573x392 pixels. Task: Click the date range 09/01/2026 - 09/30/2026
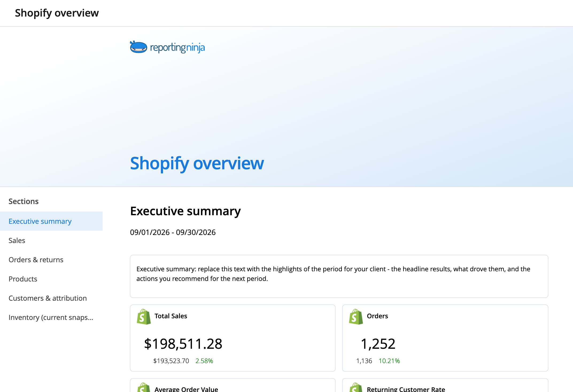click(173, 232)
